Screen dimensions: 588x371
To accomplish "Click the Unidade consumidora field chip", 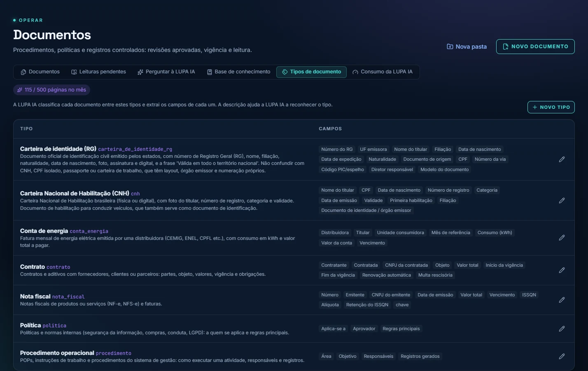I will [x=401, y=232].
